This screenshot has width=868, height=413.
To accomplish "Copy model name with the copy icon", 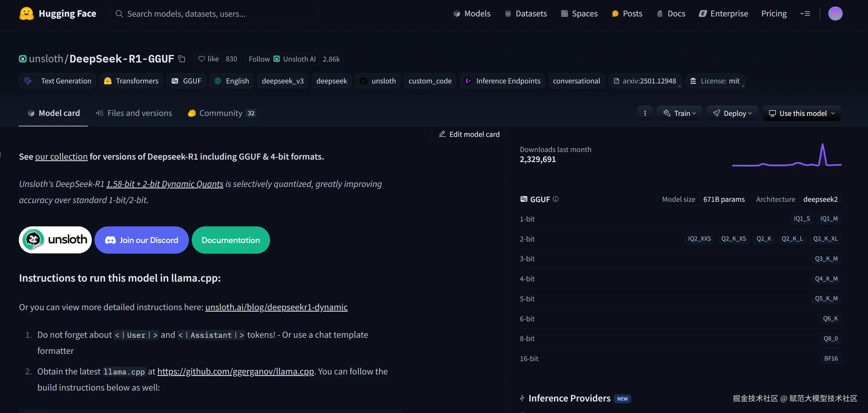I will [182, 59].
